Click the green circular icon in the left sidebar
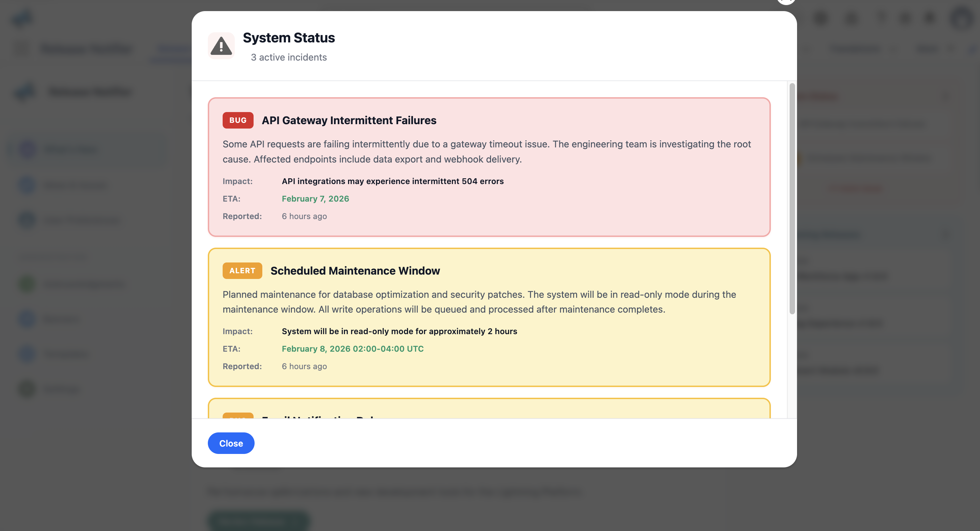The width and height of the screenshot is (980, 531). 26,284
